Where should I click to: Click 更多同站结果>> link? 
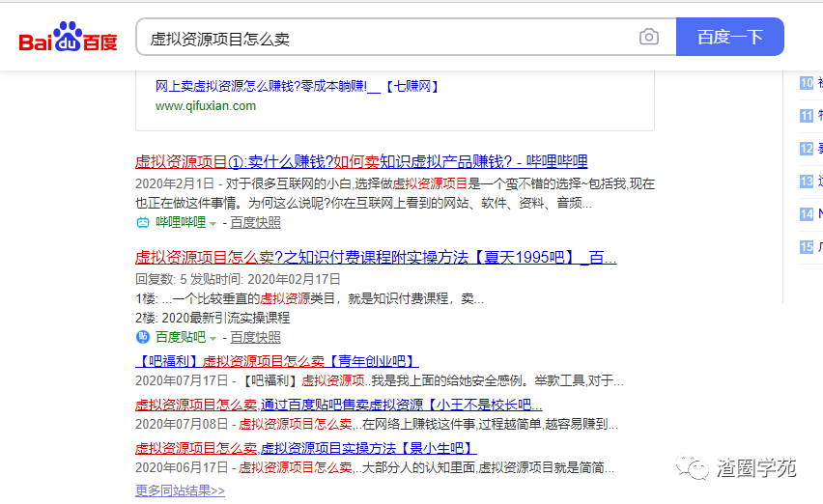(180, 490)
